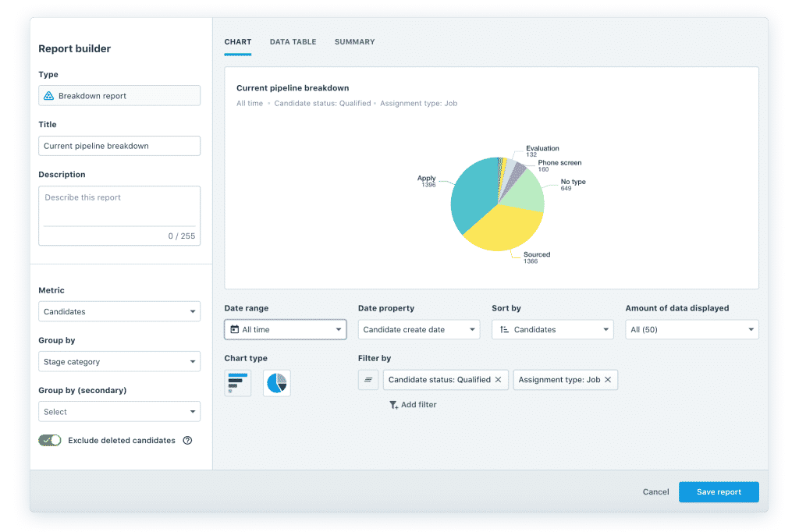This screenshot has height=532, width=799.
Task: Remove the Candidate status: Qualified filter
Action: pos(498,379)
